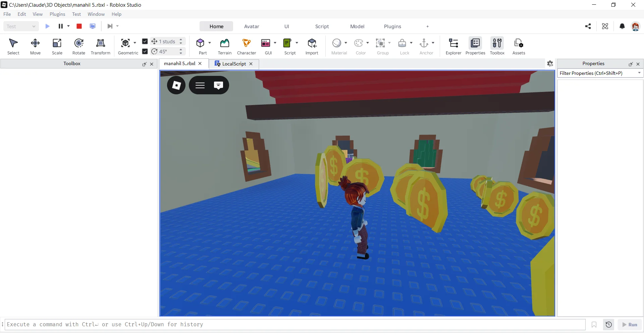Show the Explorer panel

coord(453,46)
